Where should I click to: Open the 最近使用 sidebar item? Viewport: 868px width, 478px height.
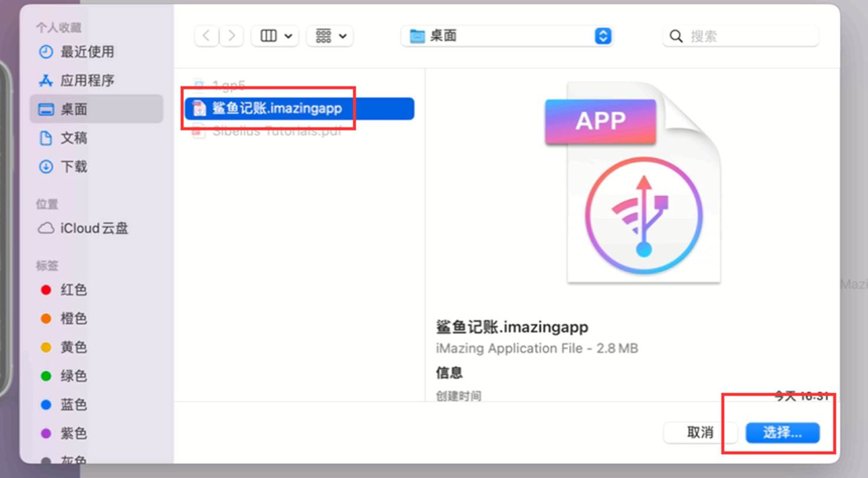coord(70,52)
